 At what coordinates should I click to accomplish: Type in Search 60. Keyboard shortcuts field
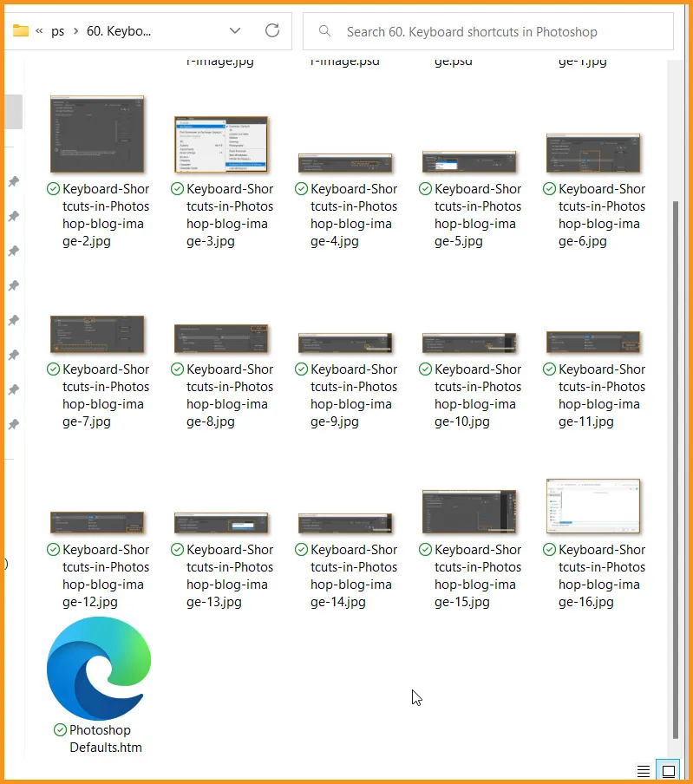point(494,32)
